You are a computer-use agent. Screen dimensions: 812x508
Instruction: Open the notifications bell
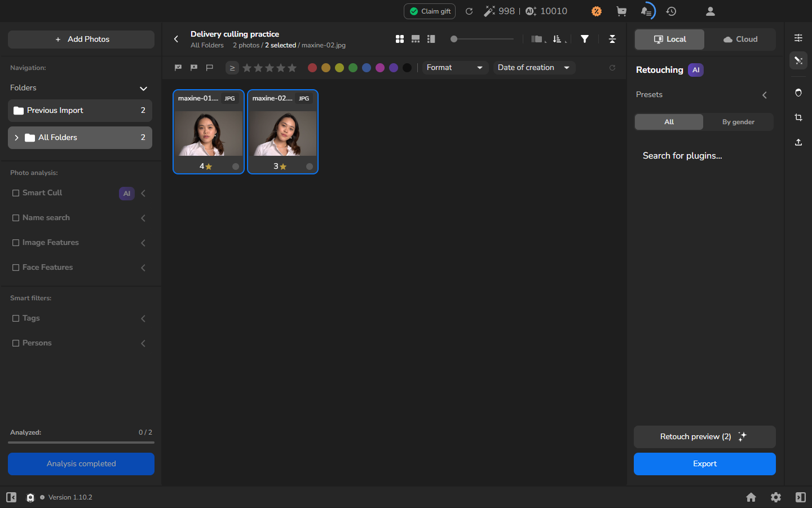coord(646,11)
